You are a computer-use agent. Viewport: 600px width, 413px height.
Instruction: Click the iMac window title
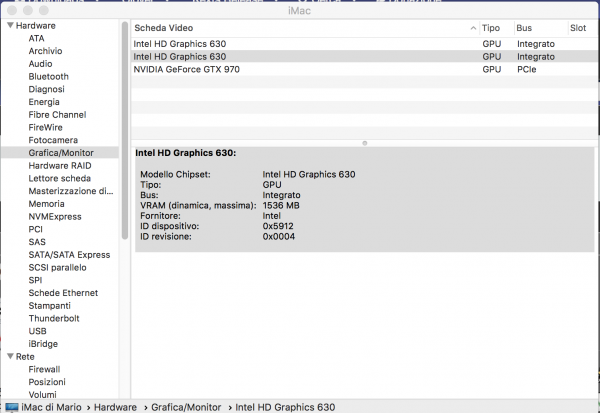coord(299,11)
